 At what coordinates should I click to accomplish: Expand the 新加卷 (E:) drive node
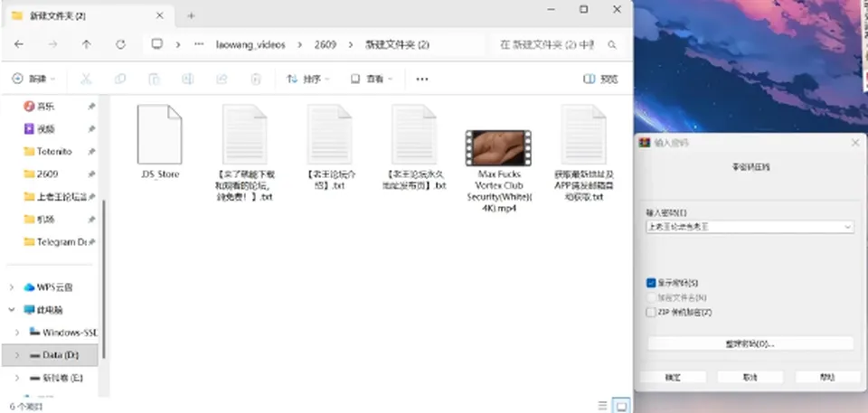coord(17,378)
